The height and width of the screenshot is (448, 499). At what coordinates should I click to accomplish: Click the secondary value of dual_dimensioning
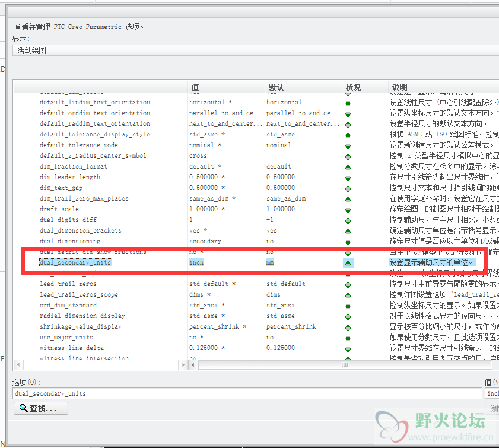205,241
